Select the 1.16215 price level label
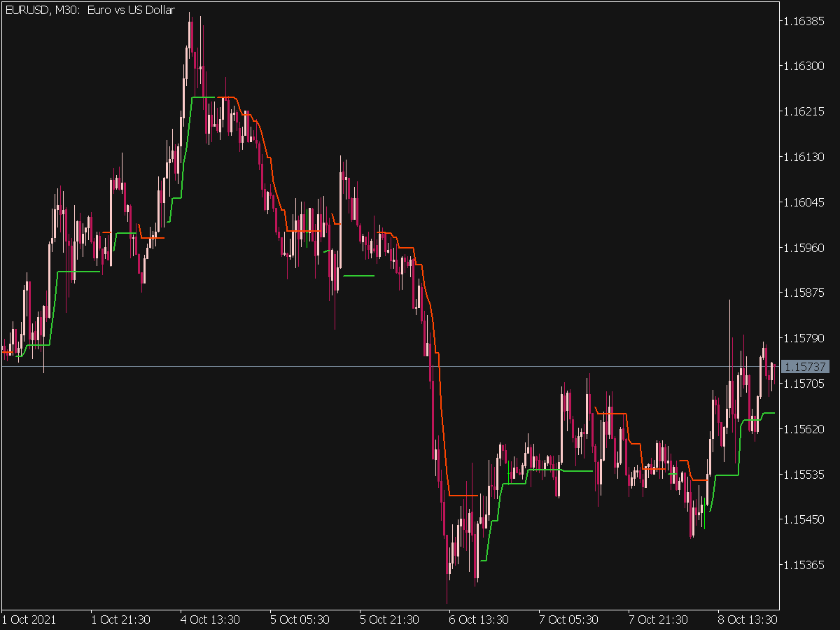 coord(806,112)
